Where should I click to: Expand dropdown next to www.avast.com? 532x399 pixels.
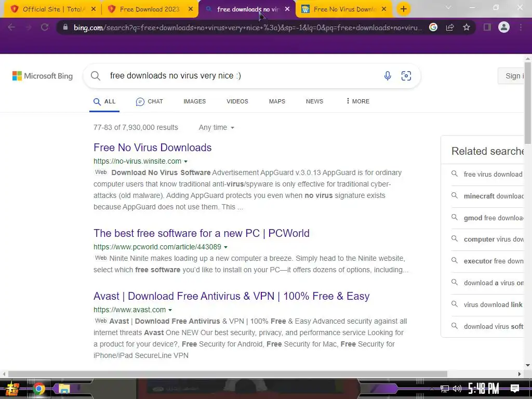click(x=170, y=310)
